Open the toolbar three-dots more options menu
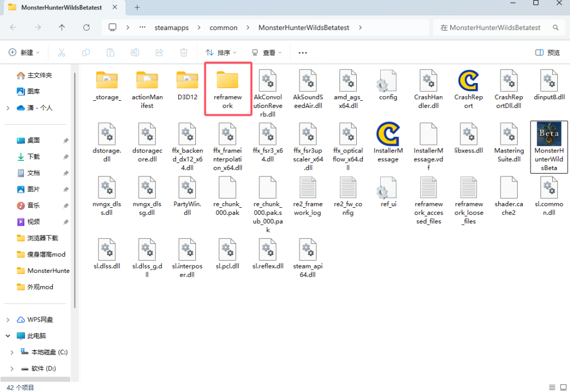The width and height of the screenshot is (570, 392). tap(302, 53)
